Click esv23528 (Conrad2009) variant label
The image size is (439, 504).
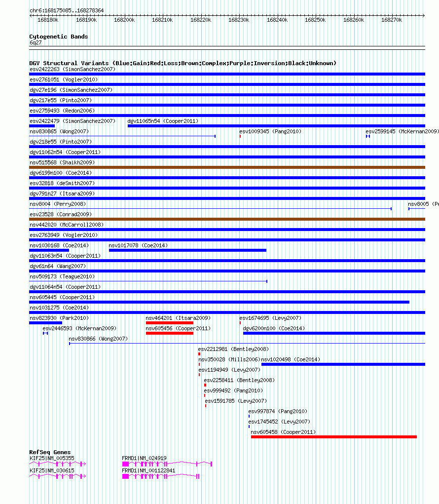(61, 214)
